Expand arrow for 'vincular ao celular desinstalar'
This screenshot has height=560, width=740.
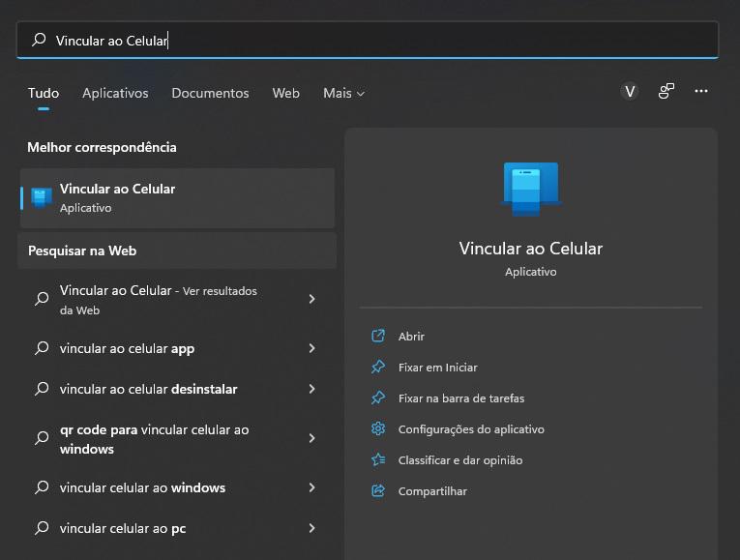311,389
